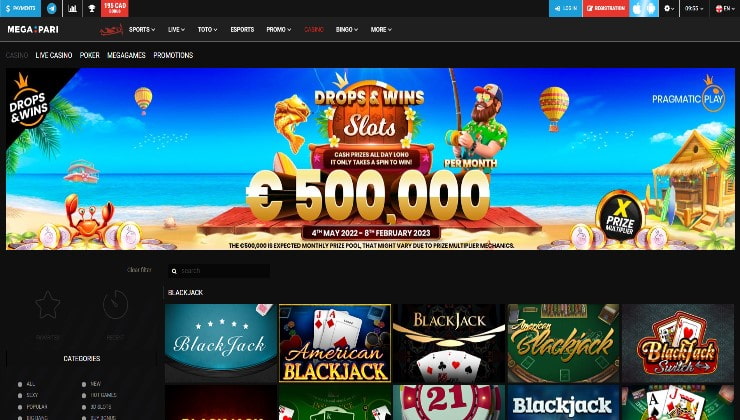Expand the Sports dropdown menu
This screenshot has height=420, width=740.
pos(142,29)
